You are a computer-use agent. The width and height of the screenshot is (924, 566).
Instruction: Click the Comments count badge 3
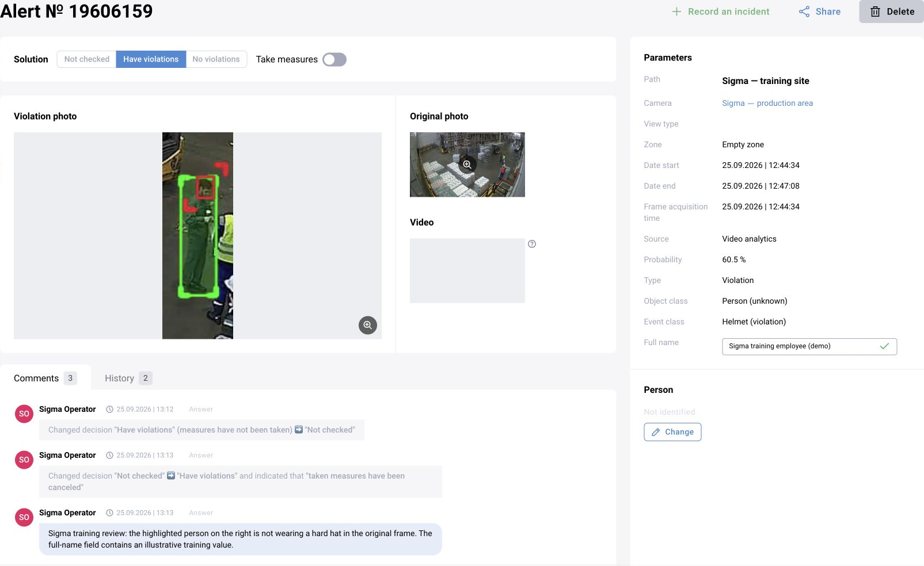(x=70, y=378)
